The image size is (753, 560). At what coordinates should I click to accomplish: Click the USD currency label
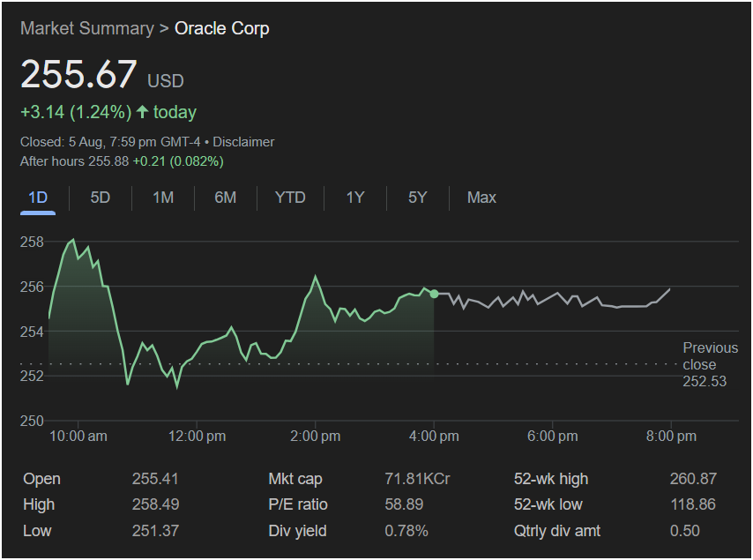point(166,80)
